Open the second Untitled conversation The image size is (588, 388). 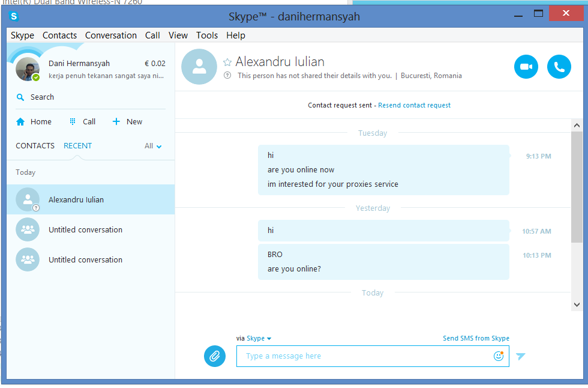[91, 259]
